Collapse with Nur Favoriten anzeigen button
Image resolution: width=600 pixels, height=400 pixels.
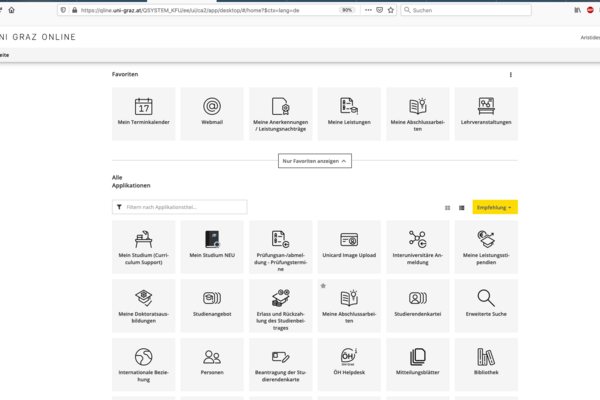tap(315, 161)
